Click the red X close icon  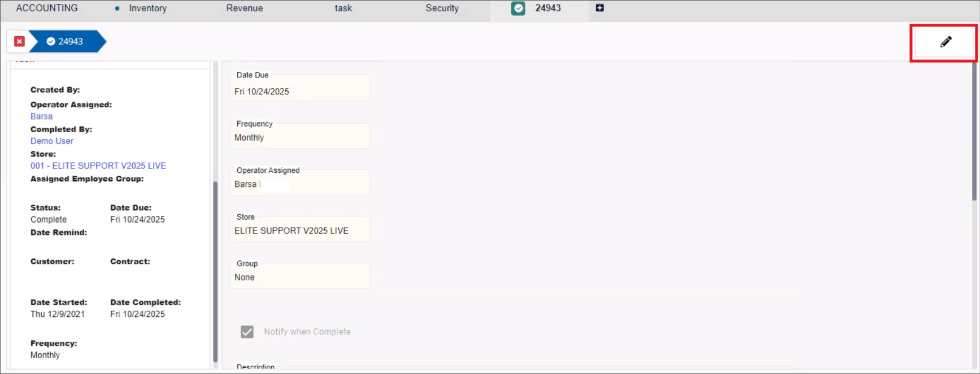click(19, 41)
